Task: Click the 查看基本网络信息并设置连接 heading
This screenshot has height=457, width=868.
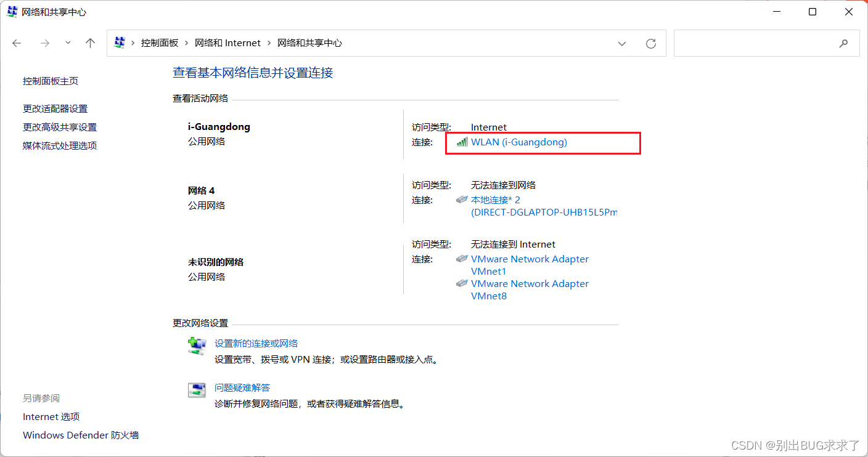Action: (x=253, y=73)
